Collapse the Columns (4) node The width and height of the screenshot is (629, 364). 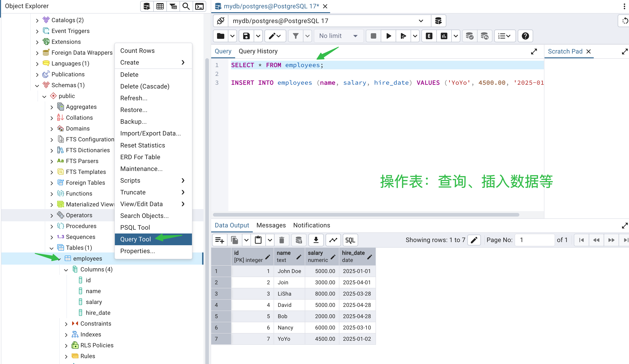coord(66,270)
